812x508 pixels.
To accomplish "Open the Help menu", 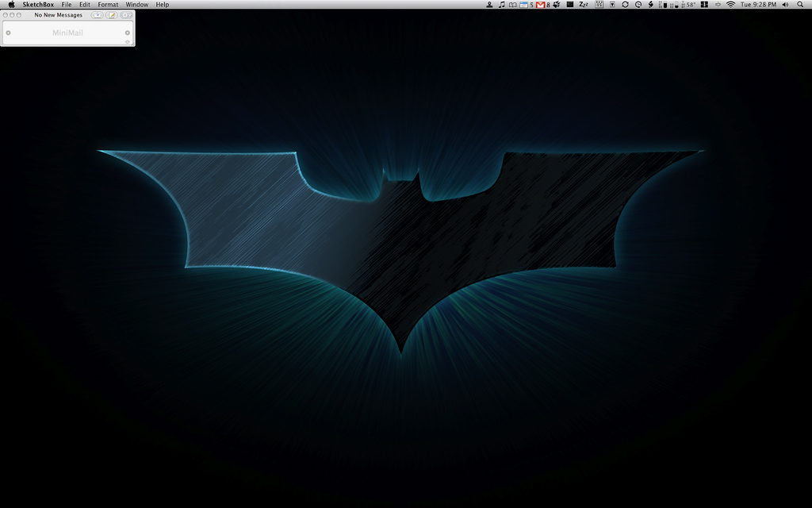I will click(x=162, y=4).
